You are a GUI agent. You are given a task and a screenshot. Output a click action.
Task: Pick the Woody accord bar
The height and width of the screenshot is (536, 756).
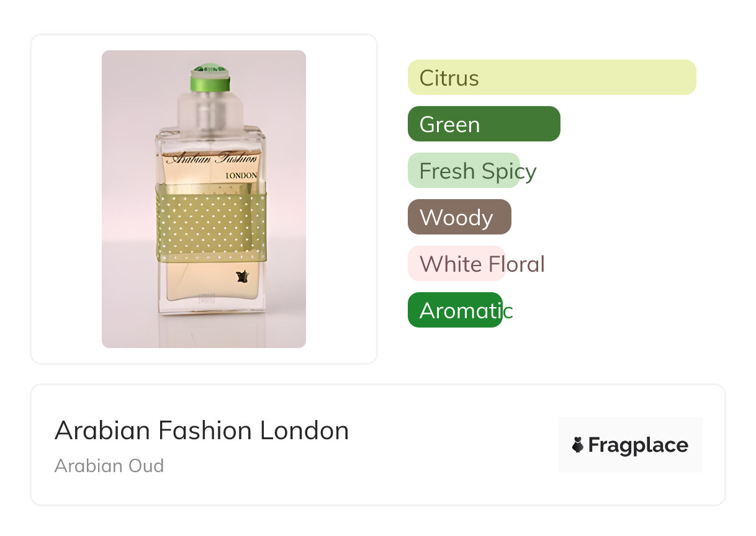tap(459, 217)
